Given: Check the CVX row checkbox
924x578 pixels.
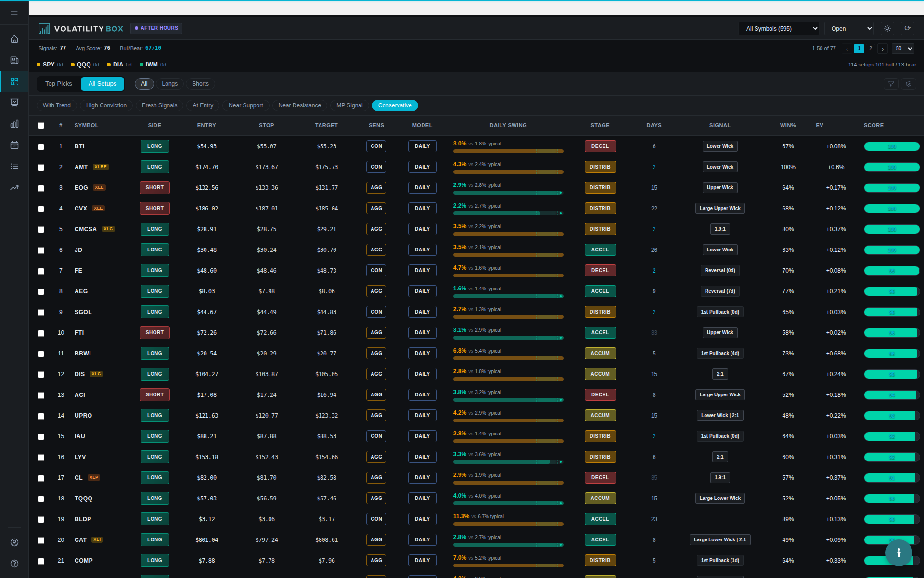Looking at the screenshot, I should pyautogui.click(x=41, y=209).
